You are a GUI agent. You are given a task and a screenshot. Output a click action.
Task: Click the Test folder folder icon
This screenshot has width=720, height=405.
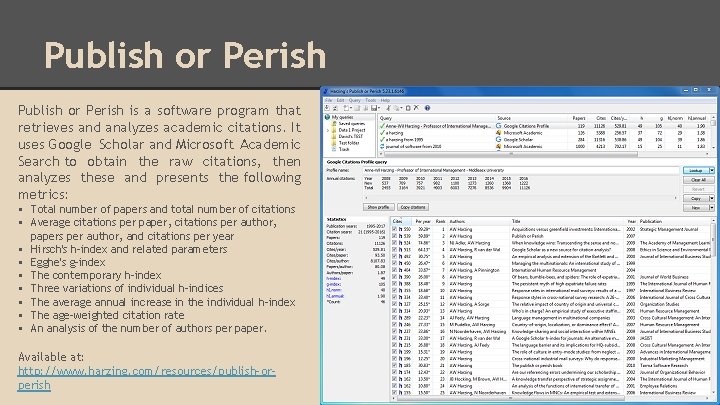tap(334, 143)
